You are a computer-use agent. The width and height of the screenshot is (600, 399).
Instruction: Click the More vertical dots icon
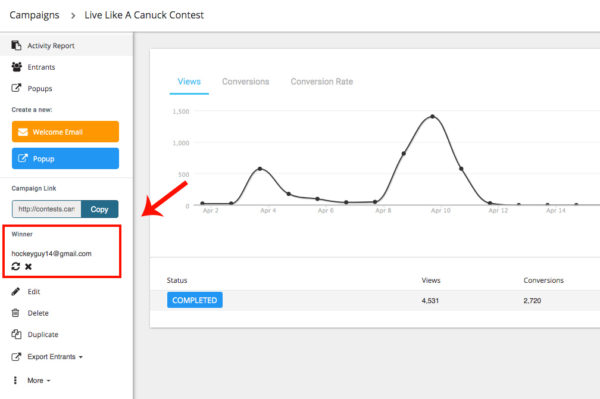[x=15, y=380]
